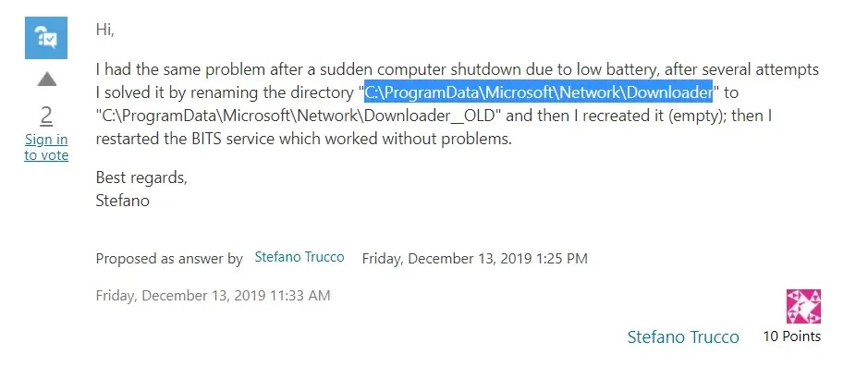The width and height of the screenshot is (868, 367).
Task: Click the 1:25 PM proposed timestamp
Action: point(475,259)
